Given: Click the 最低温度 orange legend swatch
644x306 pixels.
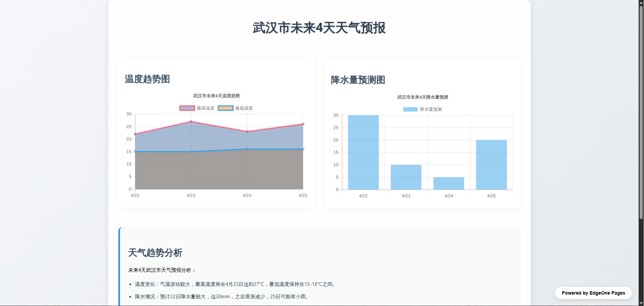Looking at the screenshot, I should point(226,108).
